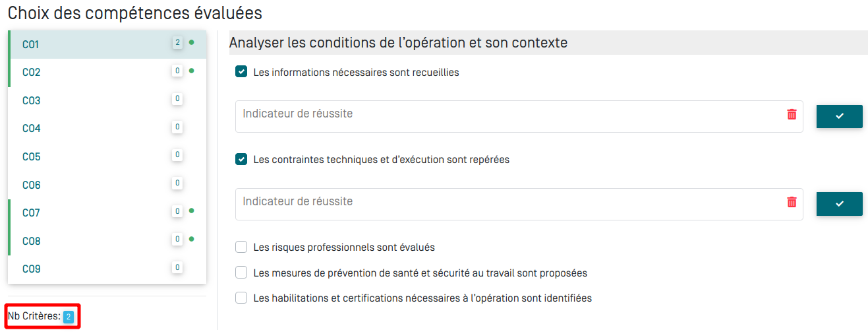The height and width of the screenshot is (332, 868).
Task: Confirm the second indicator with the checkmark button
Action: click(x=839, y=204)
